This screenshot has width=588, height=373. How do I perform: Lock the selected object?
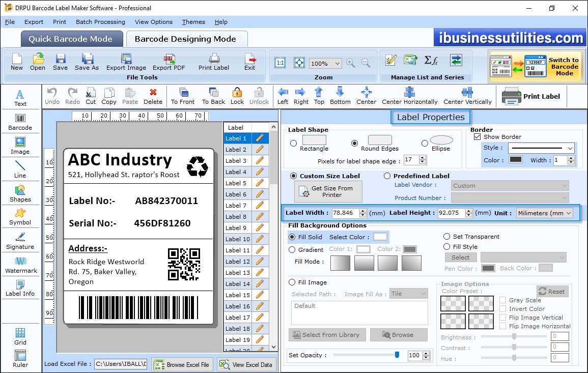tap(237, 96)
